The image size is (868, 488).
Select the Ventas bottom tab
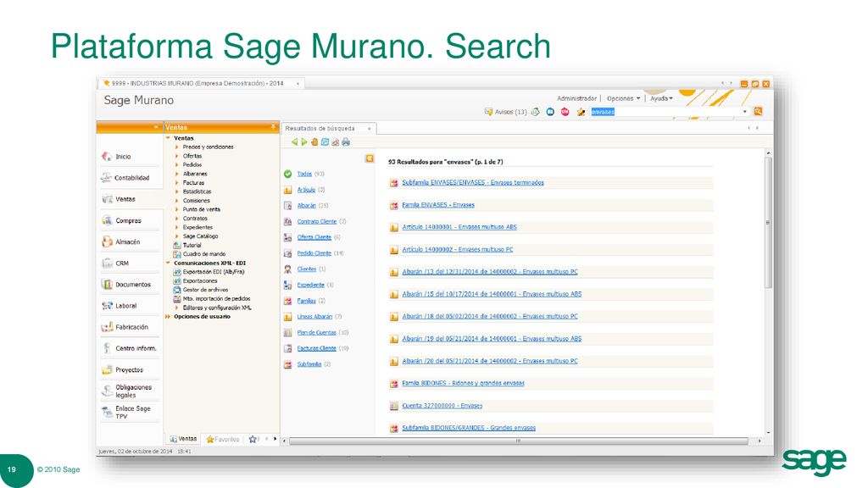(183, 439)
